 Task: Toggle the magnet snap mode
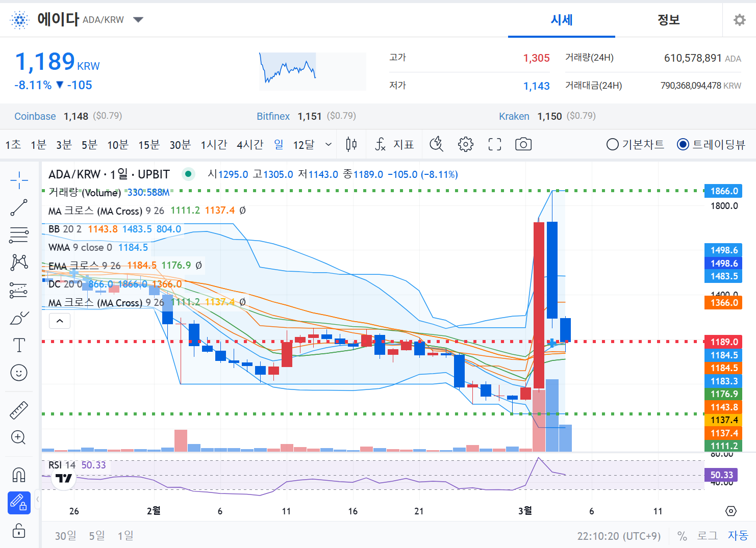click(x=19, y=475)
